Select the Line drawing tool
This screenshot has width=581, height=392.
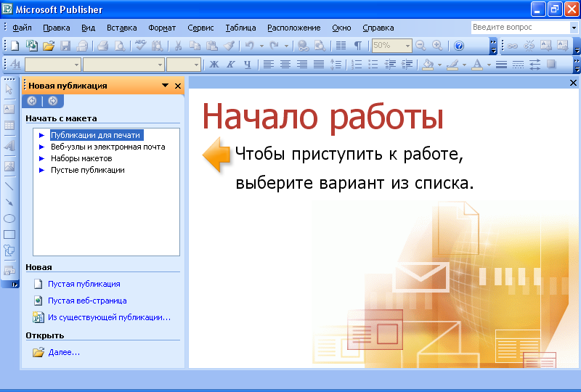[x=9, y=186]
